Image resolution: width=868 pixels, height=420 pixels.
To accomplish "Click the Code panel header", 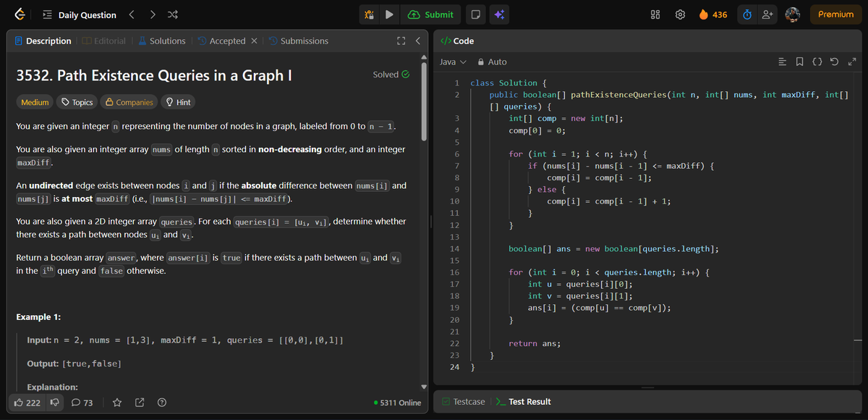I will pyautogui.click(x=458, y=41).
